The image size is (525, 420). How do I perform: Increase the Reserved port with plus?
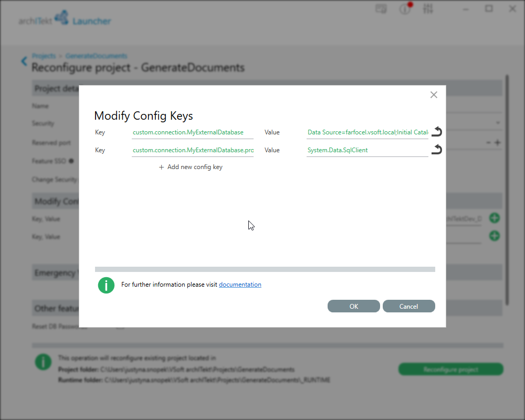tap(498, 143)
